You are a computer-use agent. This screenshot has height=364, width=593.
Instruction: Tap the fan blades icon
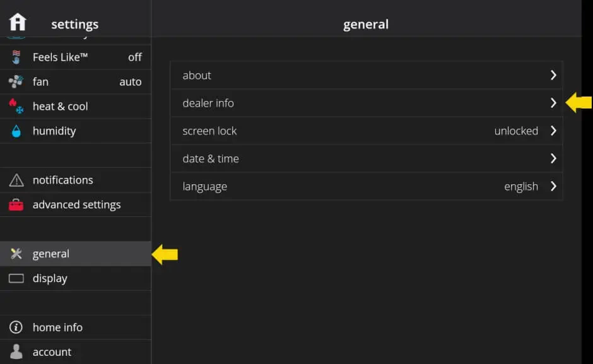coord(16,82)
